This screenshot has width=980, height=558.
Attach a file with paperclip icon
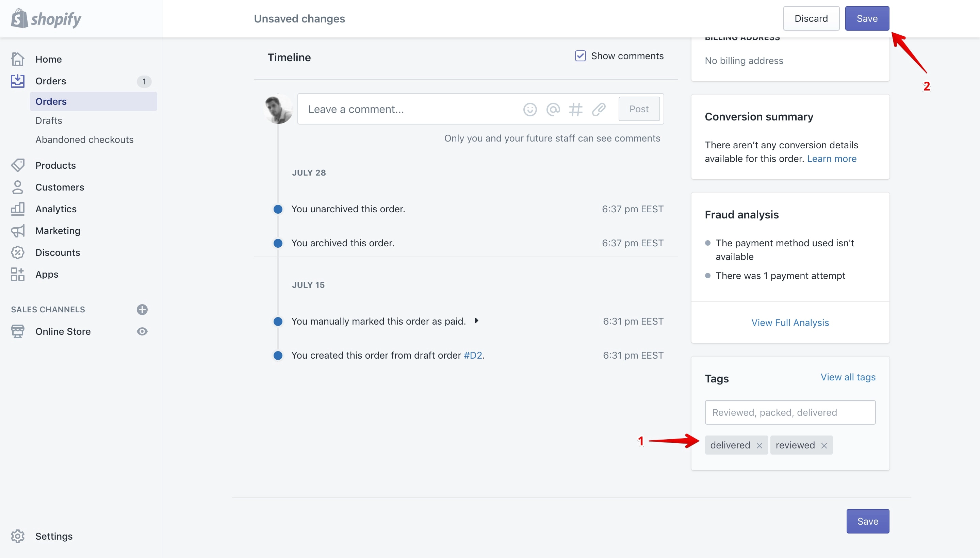click(599, 109)
